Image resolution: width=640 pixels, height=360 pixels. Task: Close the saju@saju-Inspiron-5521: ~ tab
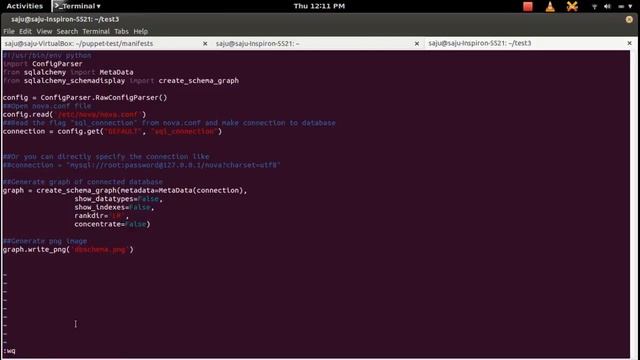coord(416,43)
